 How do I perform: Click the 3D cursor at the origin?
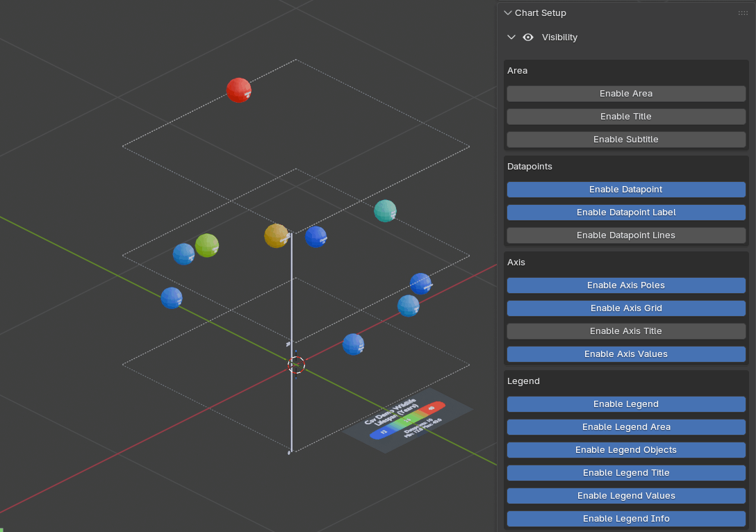(x=296, y=365)
